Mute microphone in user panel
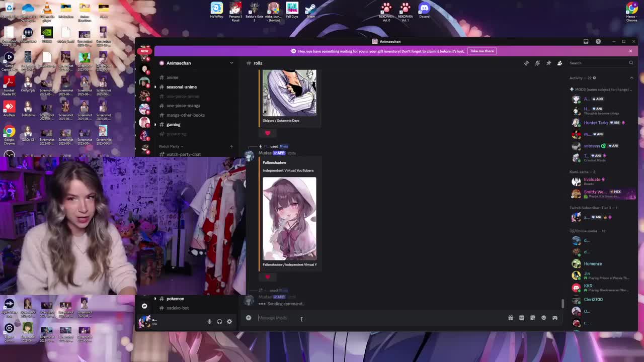 pyautogui.click(x=209, y=321)
